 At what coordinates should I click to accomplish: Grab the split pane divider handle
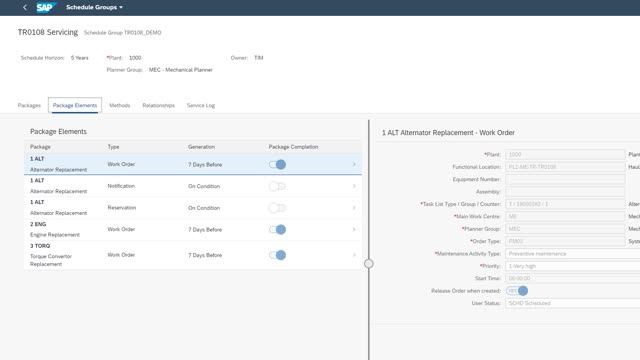369,264
